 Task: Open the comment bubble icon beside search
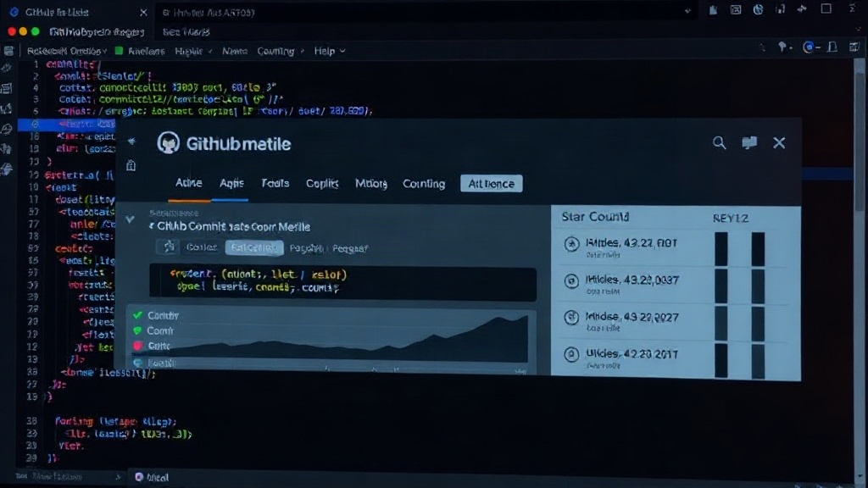[749, 143]
